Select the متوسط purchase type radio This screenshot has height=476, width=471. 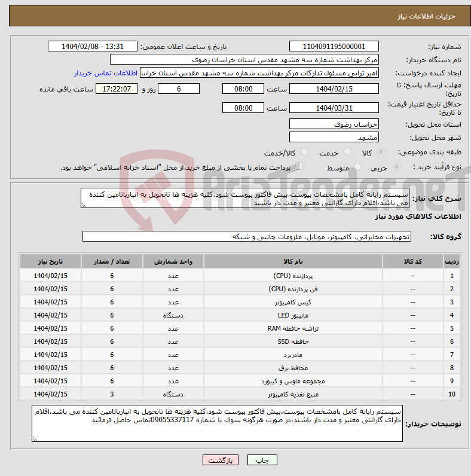pyautogui.click(x=358, y=167)
